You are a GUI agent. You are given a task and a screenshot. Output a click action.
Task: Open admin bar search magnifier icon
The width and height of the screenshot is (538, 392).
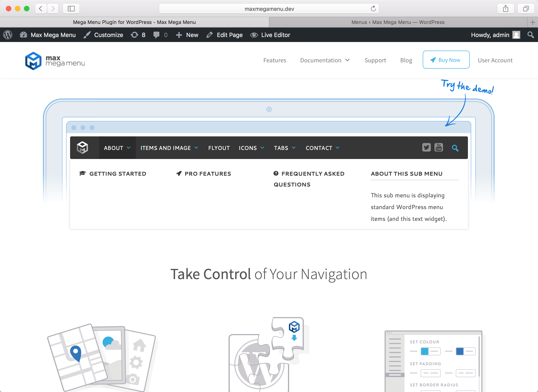coord(530,35)
